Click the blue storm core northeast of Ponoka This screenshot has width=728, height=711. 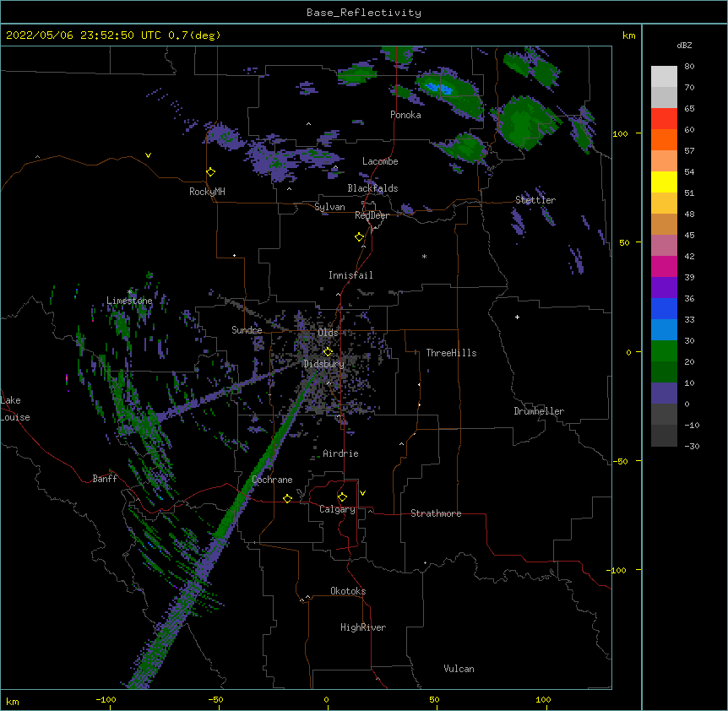pyautogui.click(x=439, y=88)
